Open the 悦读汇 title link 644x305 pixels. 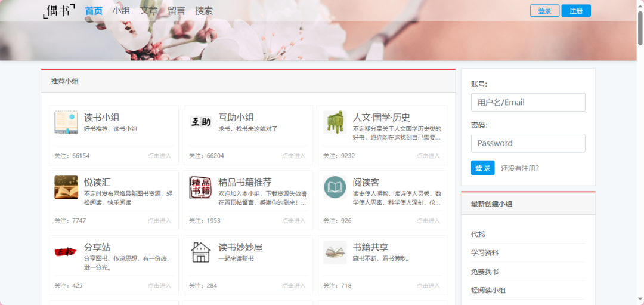click(x=97, y=183)
